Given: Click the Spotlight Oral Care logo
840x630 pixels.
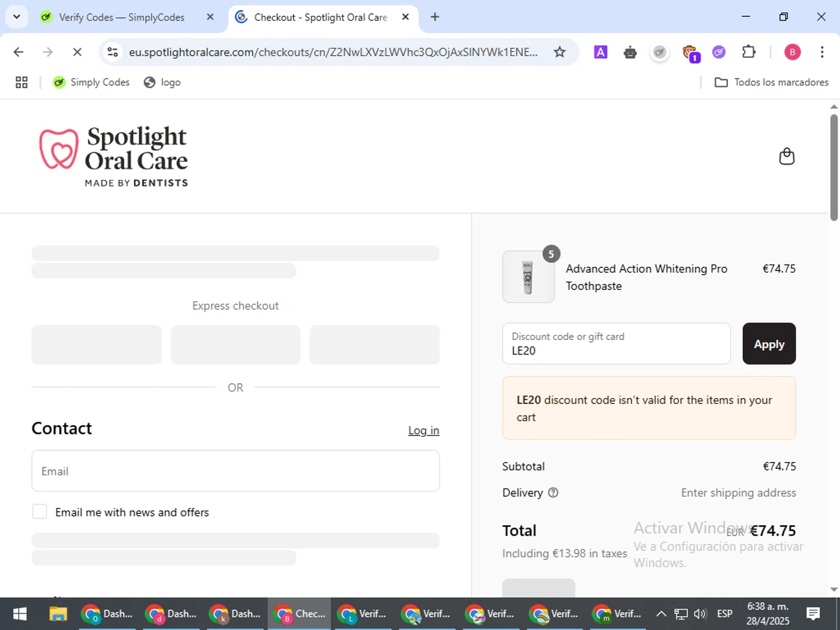Looking at the screenshot, I should (x=114, y=156).
